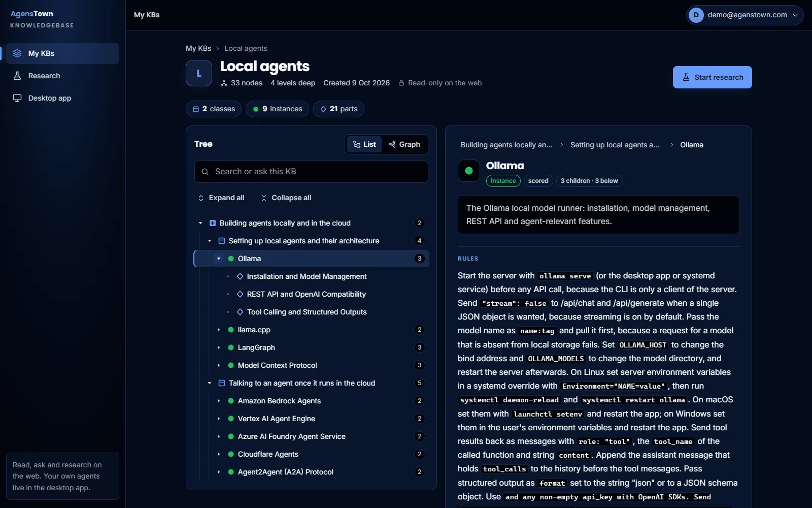Open Research in the sidebar
Viewport: 812px width, 508px height.
point(62,76)
